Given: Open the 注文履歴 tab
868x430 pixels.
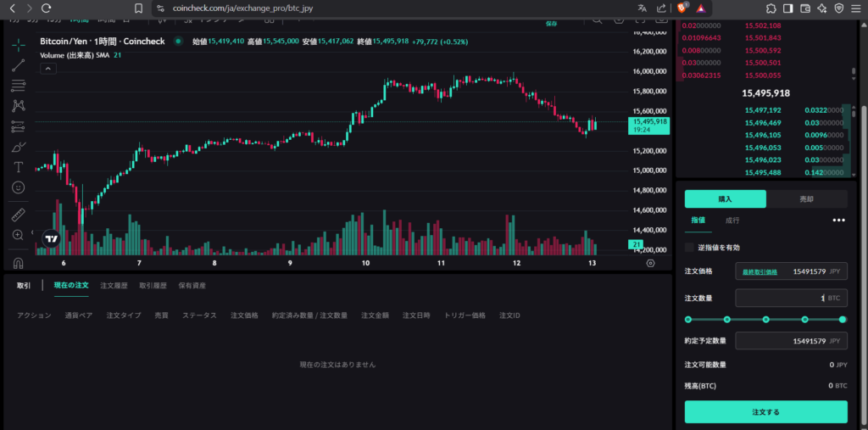Looking at the screenshot, I should (114, 285).
